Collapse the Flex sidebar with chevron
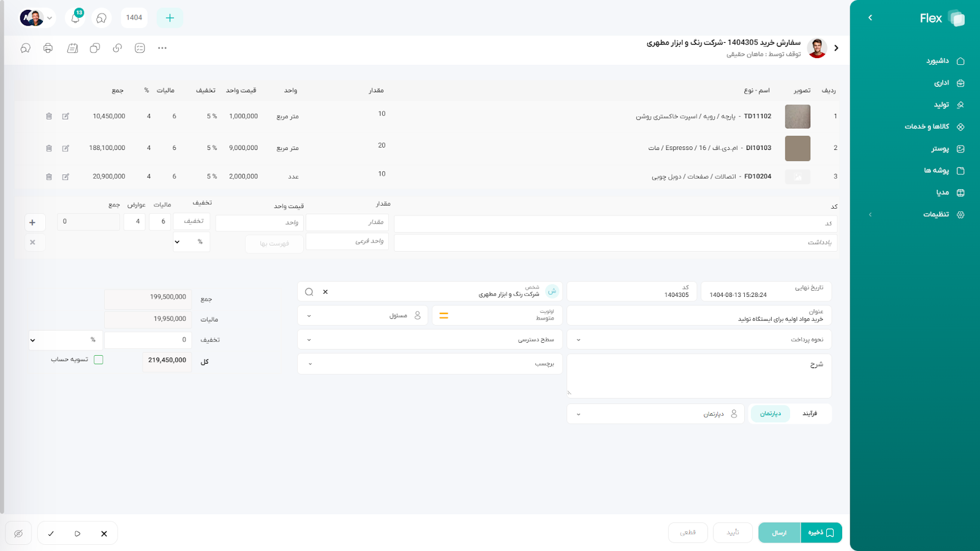980x551 pixels. coord(870,18)
